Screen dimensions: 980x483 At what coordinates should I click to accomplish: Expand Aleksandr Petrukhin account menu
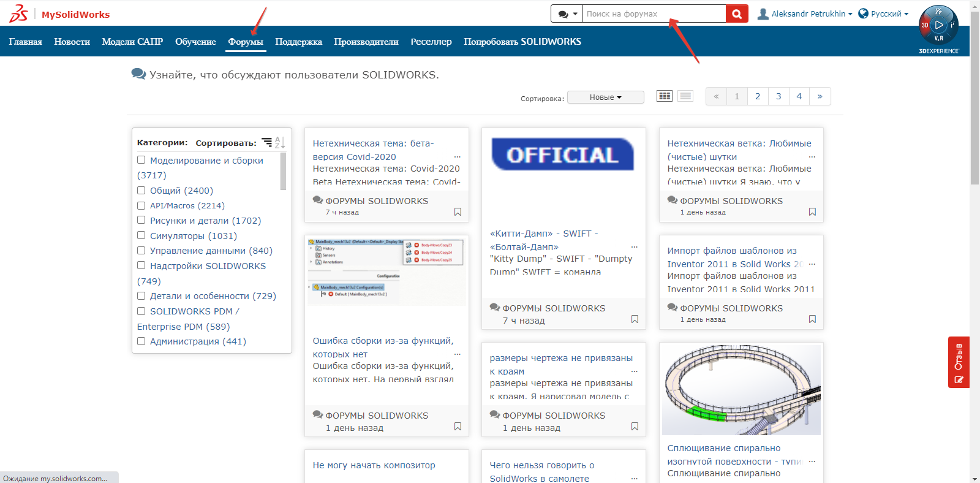click(812, 13)
